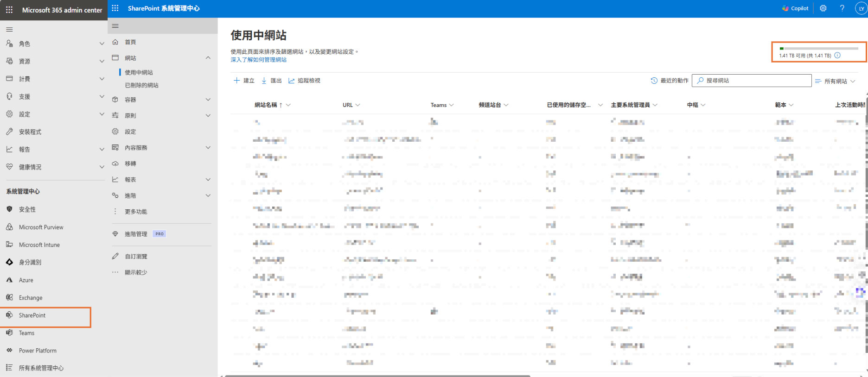Expand the 計費 section chevron
The width and height of the screenshot is (868, 377).
coord(102,79)
